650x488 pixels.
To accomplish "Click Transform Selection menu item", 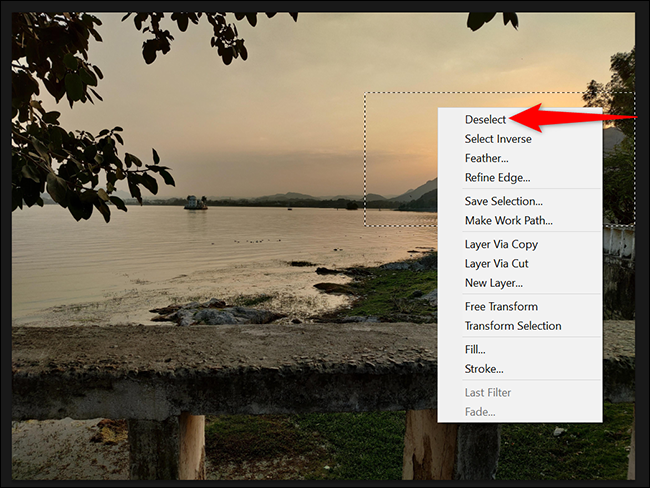I will pos(512,325).
